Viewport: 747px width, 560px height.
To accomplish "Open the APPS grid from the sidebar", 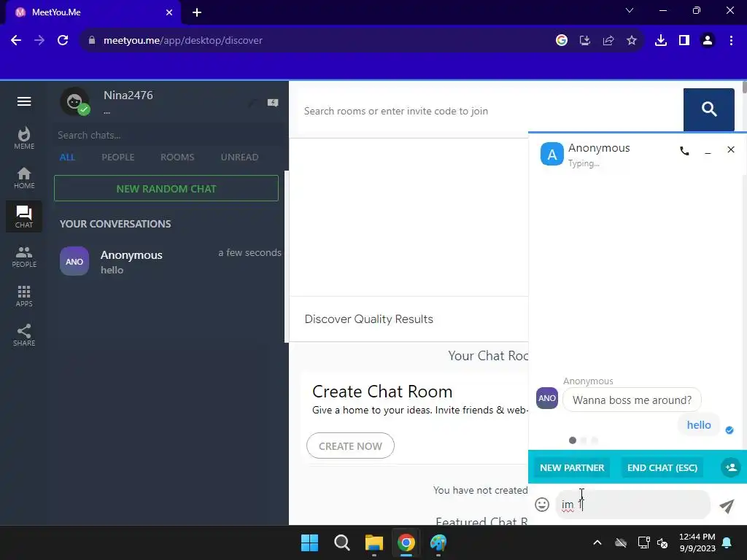I will point(24,296).
